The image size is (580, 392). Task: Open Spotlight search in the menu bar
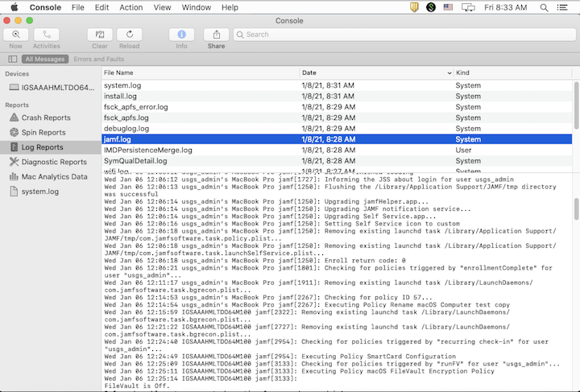pyautogui.click(x=544, y=7)
